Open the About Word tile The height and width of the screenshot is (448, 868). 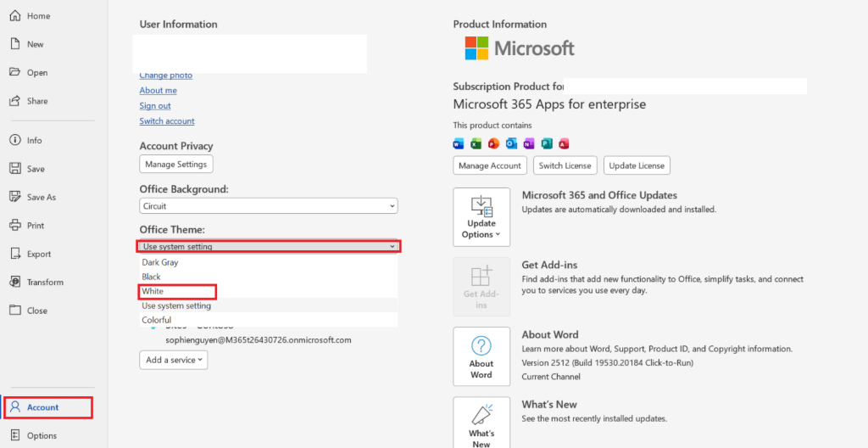pos(481,356)
